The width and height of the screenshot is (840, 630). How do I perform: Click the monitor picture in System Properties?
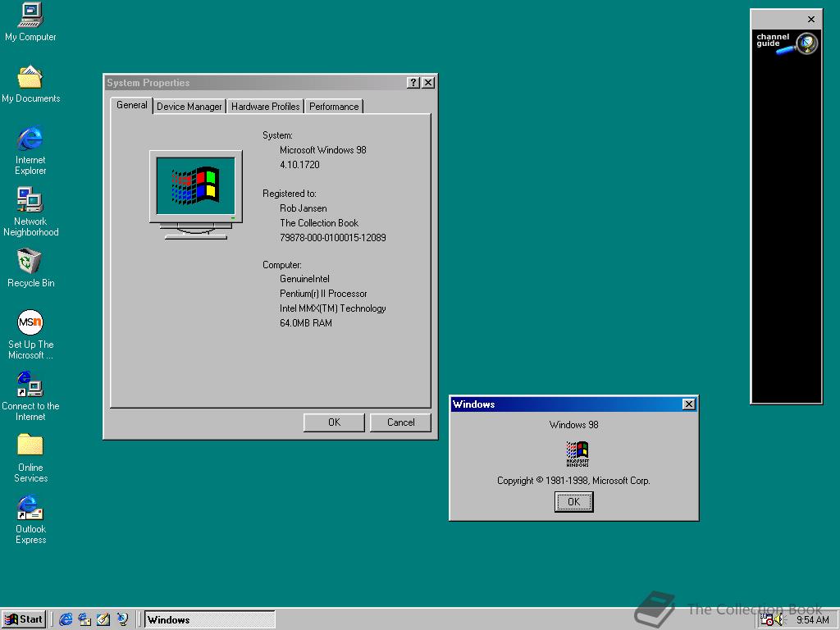(196, 194)
